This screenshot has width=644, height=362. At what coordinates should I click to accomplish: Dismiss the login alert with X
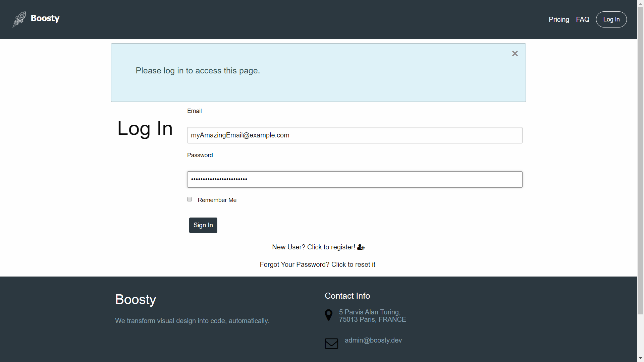point(515,54)
